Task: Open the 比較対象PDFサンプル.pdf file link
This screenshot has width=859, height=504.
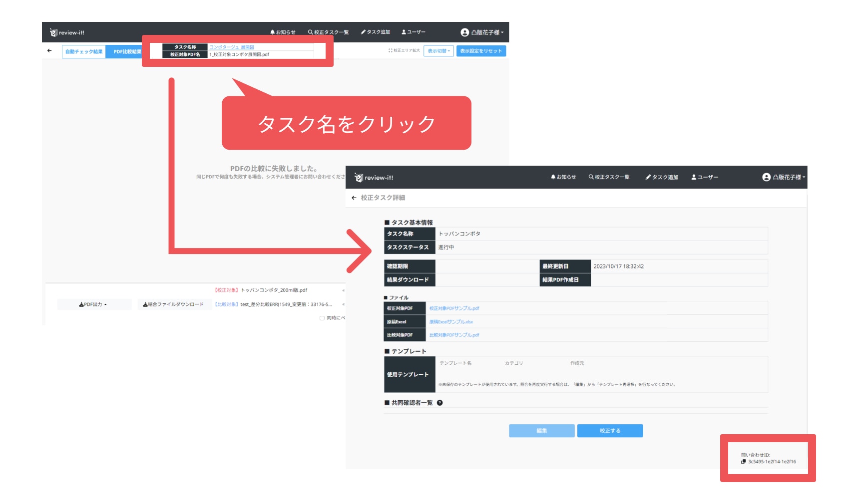Action: click(454, 335)
